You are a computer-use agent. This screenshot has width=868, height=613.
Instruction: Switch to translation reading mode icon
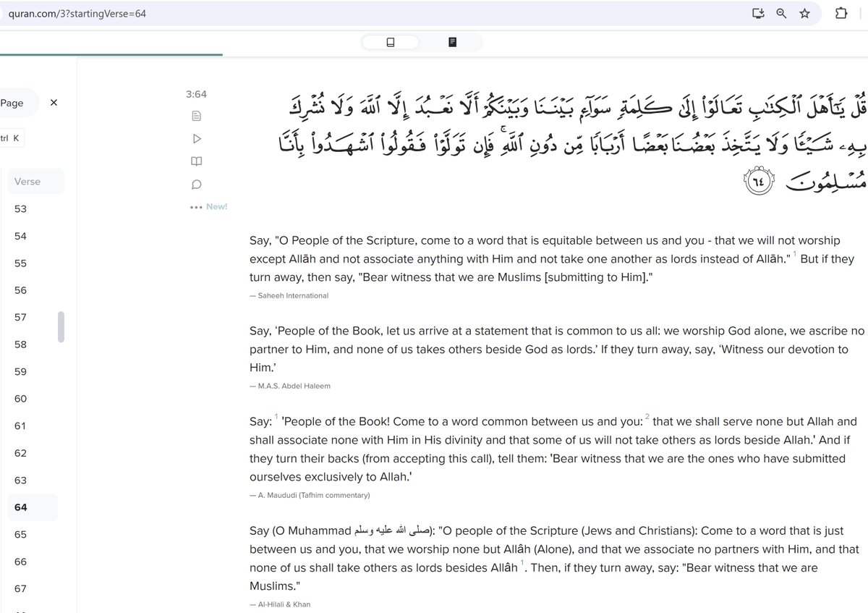[x=391, y=43]
